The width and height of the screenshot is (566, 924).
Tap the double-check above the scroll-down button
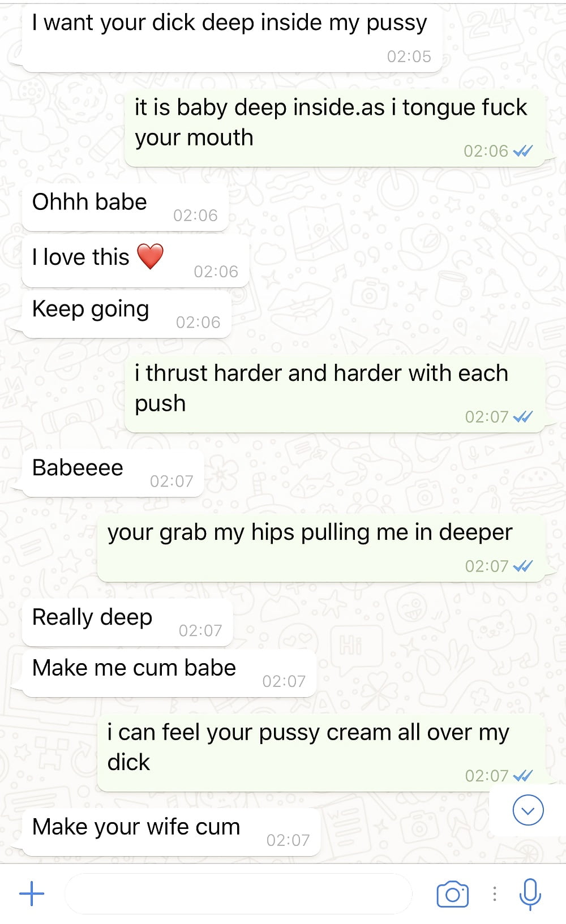522,776
